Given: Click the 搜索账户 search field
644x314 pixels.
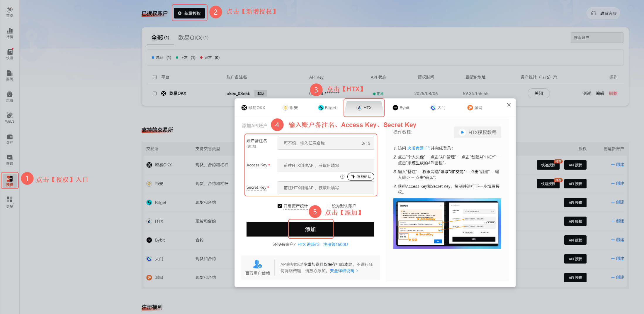Looking at the screenshot, I should coord(597,38).
